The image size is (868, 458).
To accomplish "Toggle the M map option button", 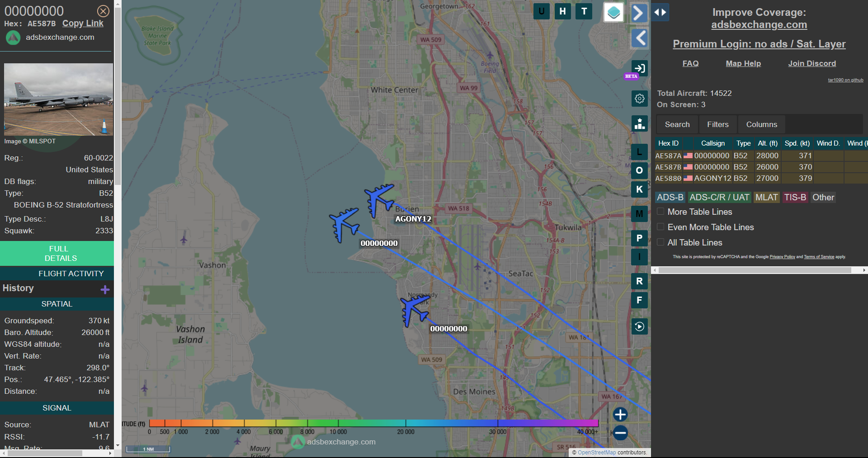I will (x=639, y=214).
